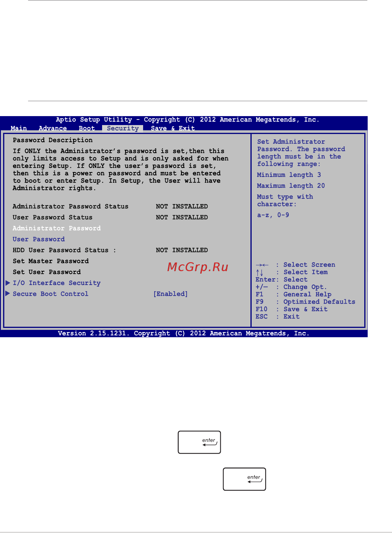The height and width of the screenshot is (533, 392).
Task: Click the lower enter key icon
Action: click(x=244, y=479)
